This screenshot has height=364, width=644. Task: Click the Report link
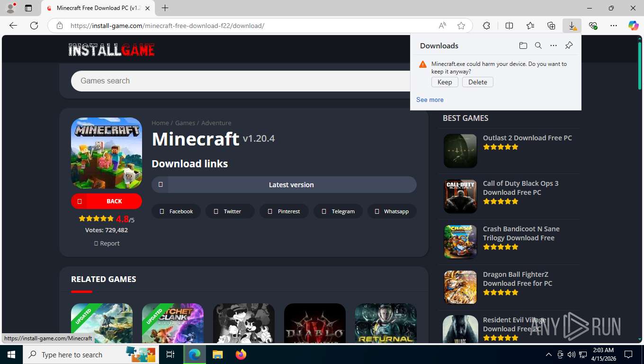click(x=107, y=243)
